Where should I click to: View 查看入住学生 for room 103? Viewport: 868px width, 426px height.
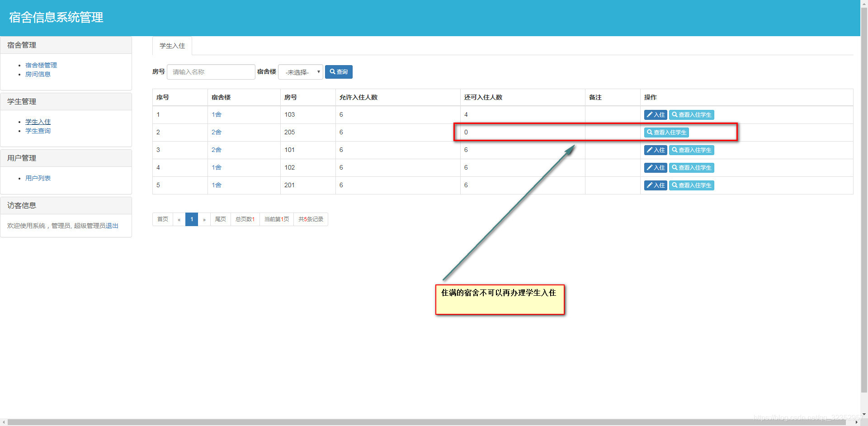(x=692, y=115)
